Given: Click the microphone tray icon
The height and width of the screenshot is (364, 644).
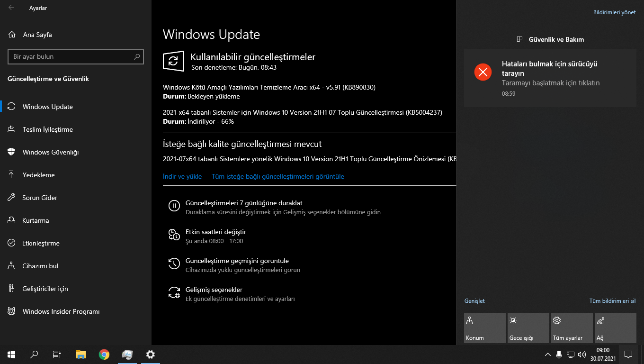Looking at the screenshot, I should [559, 354].
